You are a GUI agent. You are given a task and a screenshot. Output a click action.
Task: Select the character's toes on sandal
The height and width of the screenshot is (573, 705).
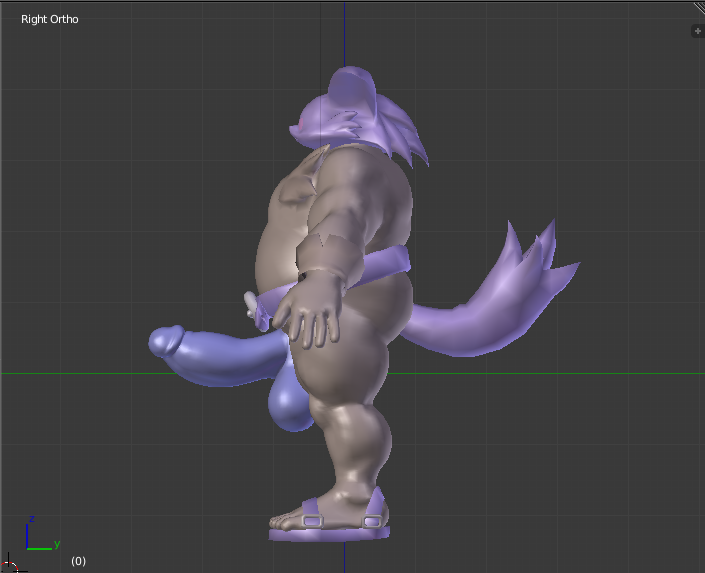[283, 522]
